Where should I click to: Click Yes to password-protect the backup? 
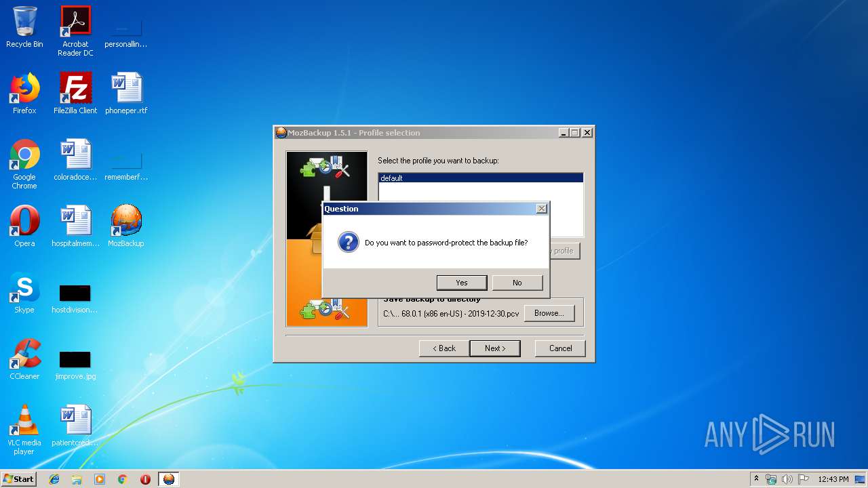click(462, 283)
